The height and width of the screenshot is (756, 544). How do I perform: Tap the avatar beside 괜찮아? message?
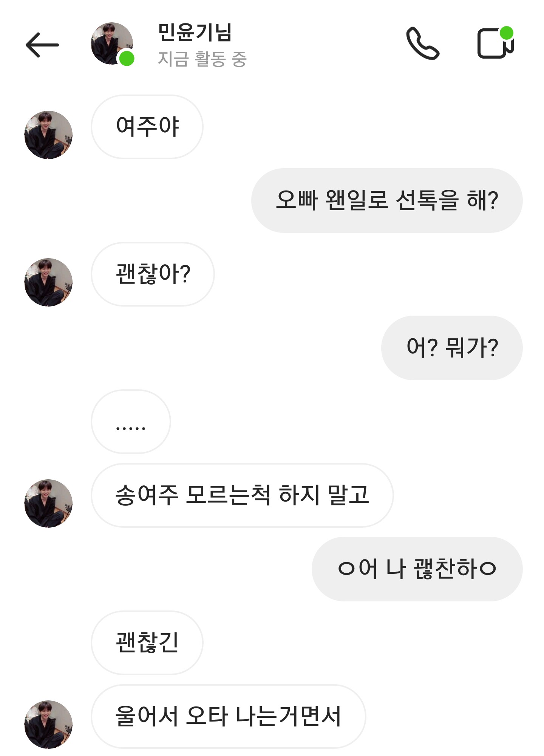tap(48, 282)
